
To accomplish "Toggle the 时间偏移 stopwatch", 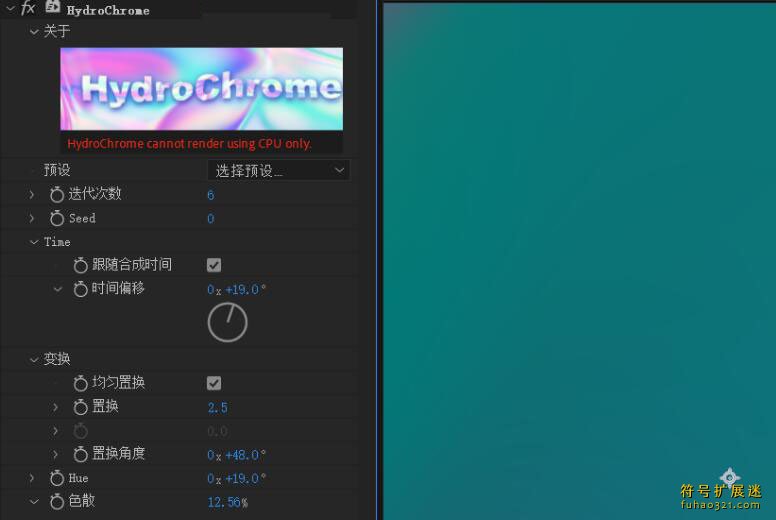I will [x=80, y=289].
